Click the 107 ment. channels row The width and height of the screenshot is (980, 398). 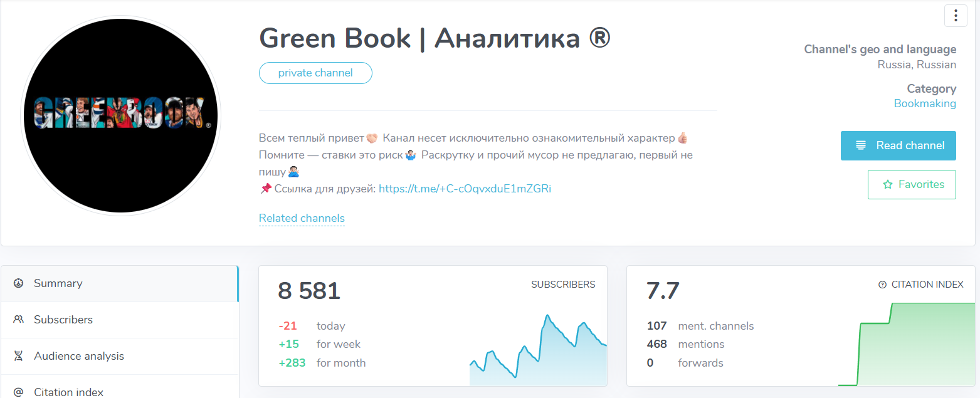tap(700, 326)
